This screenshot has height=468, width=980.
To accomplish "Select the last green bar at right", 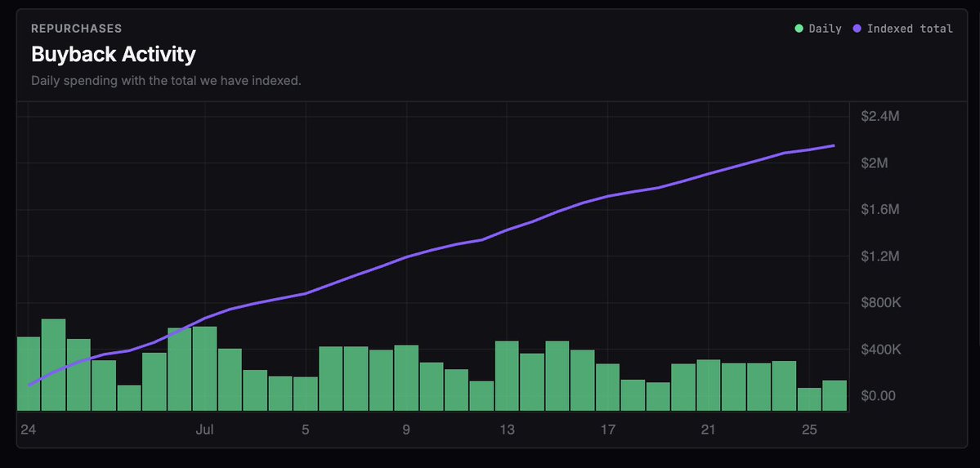I will click(x=835, y=395).
